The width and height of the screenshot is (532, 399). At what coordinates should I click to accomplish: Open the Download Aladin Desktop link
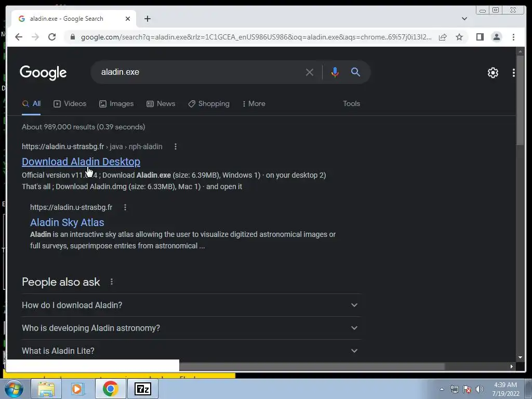click(81, 162)
